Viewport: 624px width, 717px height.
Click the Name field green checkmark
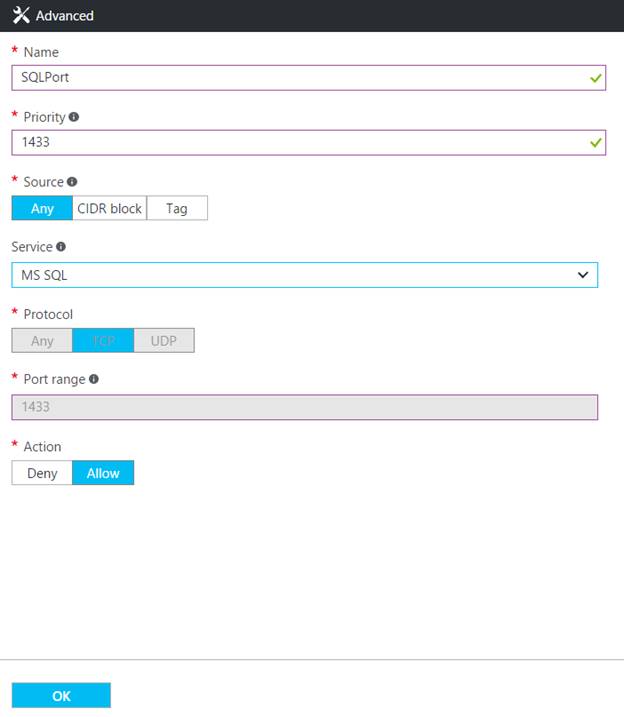(596, 78)
